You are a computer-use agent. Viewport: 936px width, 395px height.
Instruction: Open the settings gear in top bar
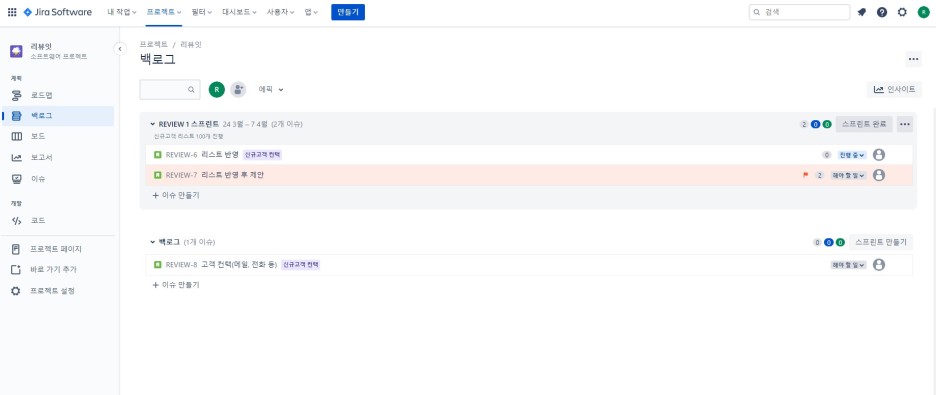click(x=902, y=12)
